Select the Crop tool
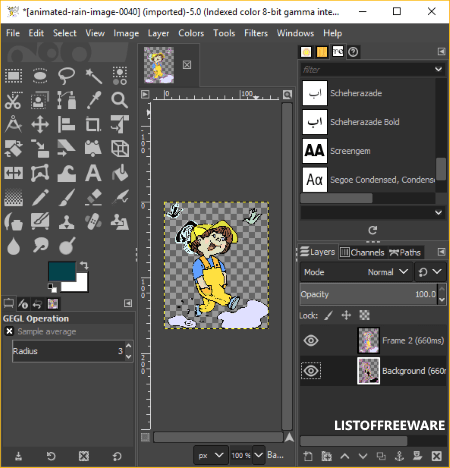This screenshot has height=468, width=450. pos(93,125)
